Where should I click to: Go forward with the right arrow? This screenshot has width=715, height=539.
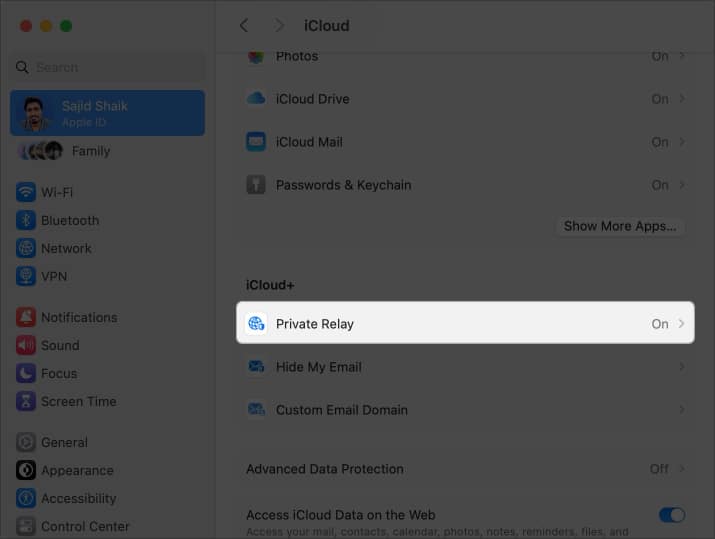click(x=279, y=26)
